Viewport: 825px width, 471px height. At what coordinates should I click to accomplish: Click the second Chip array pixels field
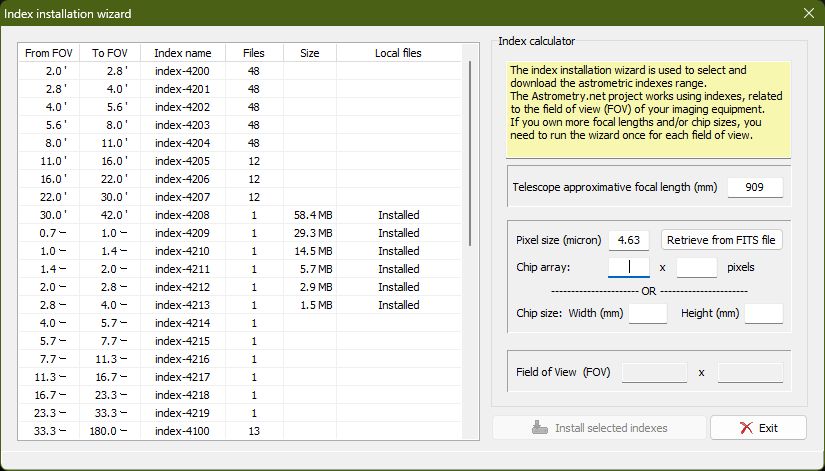(x=697, y=267)
